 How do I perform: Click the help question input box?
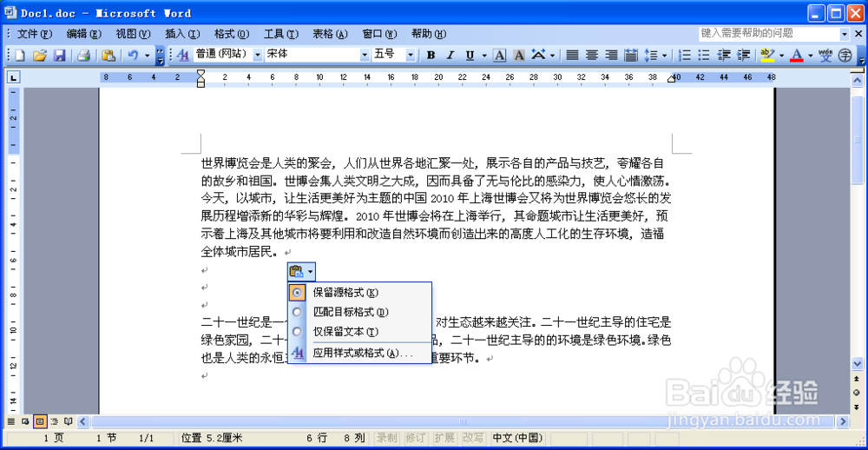[768, 34]
